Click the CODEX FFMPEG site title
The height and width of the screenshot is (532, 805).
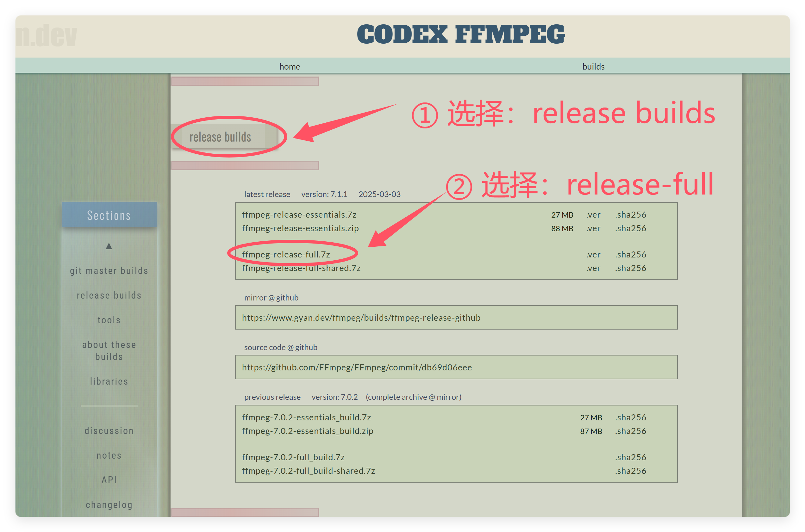pos(460,34)
